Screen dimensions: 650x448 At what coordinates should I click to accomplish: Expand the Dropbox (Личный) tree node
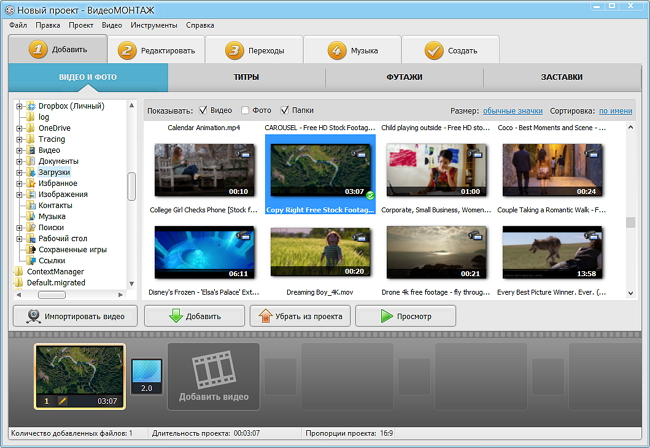click(19, 106)
